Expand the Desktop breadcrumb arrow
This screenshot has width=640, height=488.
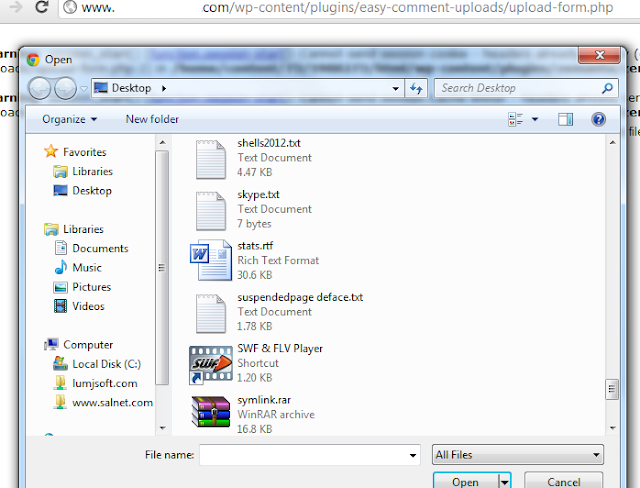pyautogui.click(x=164, y=88)
